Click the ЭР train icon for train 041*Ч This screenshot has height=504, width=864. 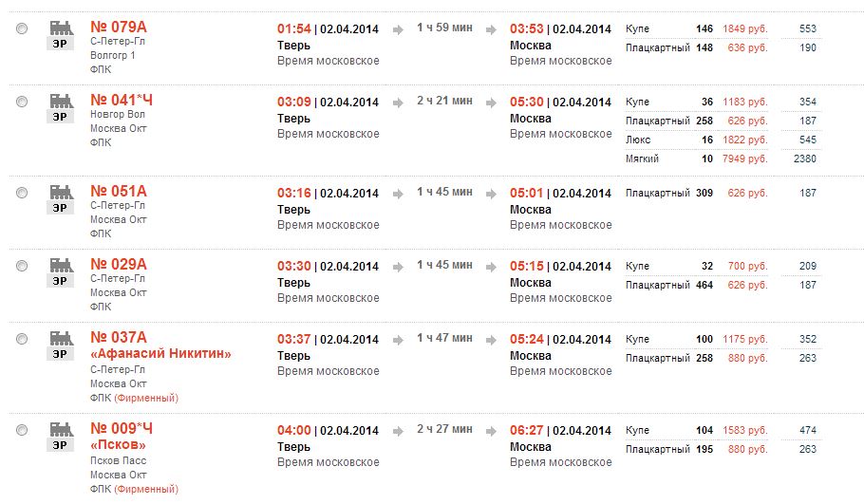tap(61, 107)
